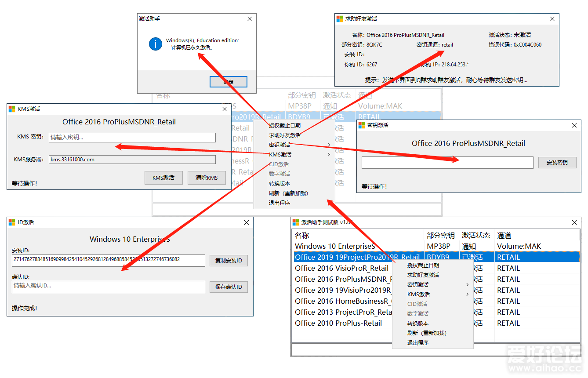
Task: Click Windows logo icon in ID激活 title bar
Action: coord(12,222)
